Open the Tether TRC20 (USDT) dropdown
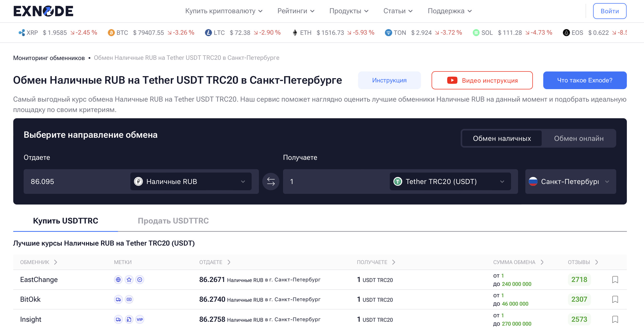The height and width of the screenshot is (329, 644). click(x=450, y=181)
